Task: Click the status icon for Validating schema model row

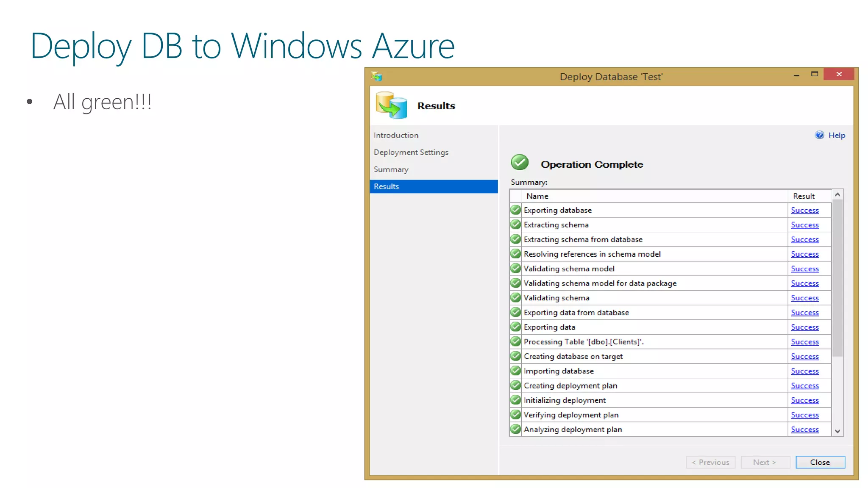Action: pyautogui.click(x=515, y=268)
